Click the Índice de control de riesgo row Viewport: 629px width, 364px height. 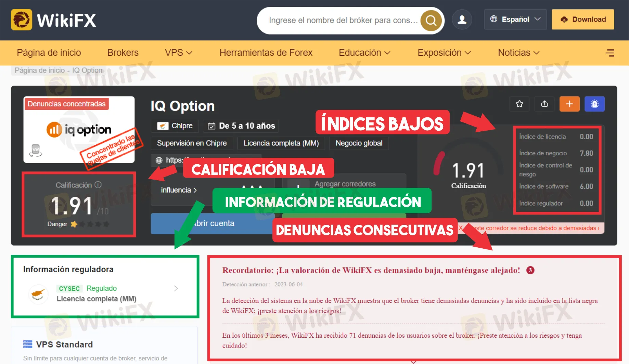(556, 170)
